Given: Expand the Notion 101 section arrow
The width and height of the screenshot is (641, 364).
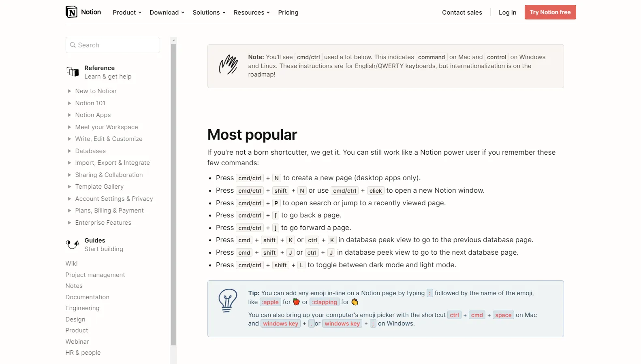Looking at the screenshot, I should tap(69, 103).
